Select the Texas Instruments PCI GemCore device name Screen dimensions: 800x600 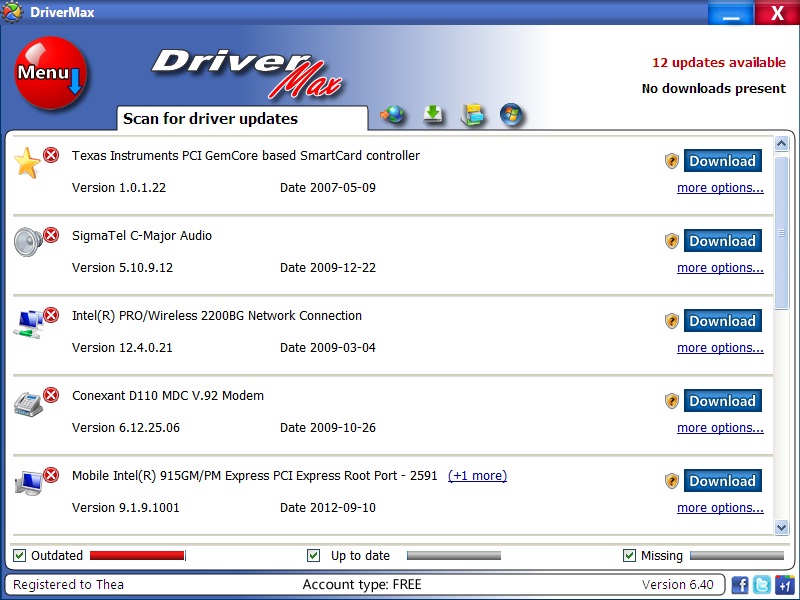pos(246,156)
